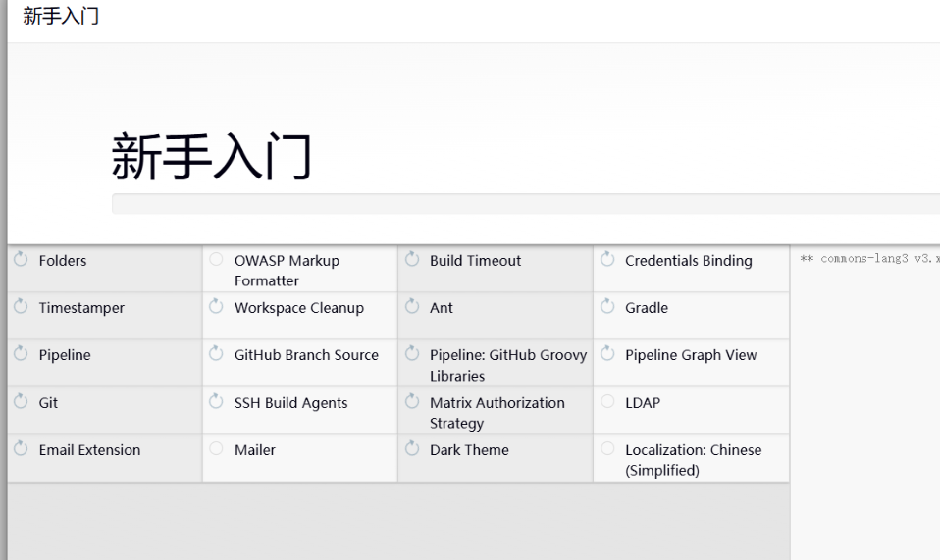Select the Matrix Authorization Strategy label

496,413
